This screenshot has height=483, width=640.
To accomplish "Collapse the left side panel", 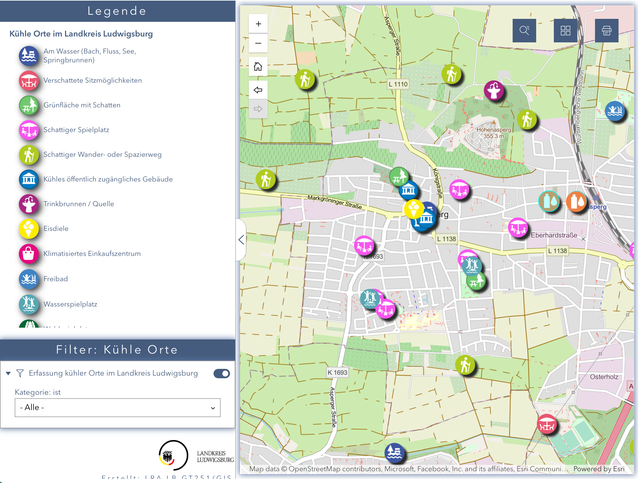I will [x=241, y=240].
